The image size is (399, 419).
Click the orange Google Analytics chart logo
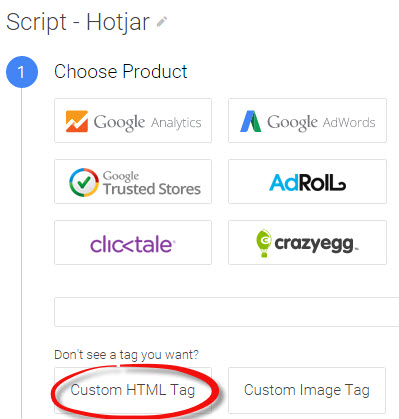77,121
